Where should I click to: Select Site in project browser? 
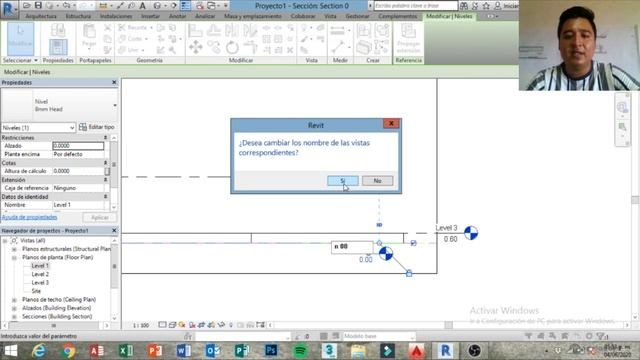point(36,291)
